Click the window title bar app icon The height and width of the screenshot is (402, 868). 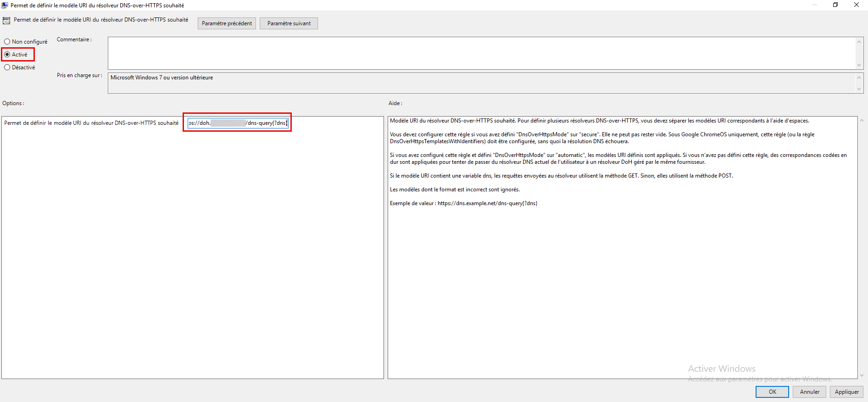point(5,5)
